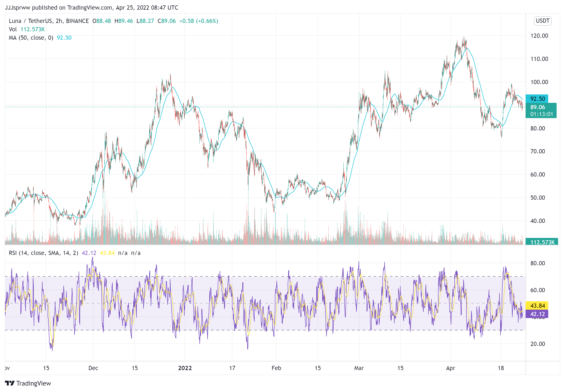Click the Vol value 112.573K in legend
Image resolution: width=565 pixels, height=392 pixels.
33,29
